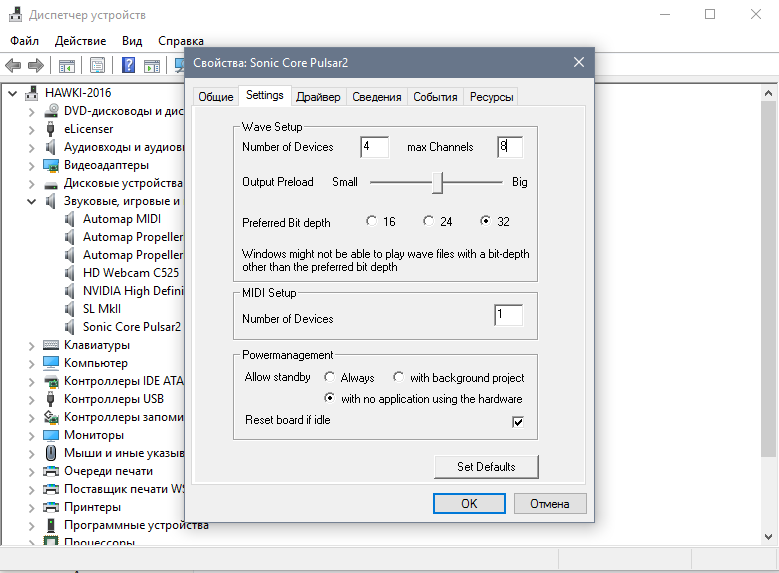Screen dimensions: 779x573
Task: Click the MIDI Number of Devices field
Action: click(x=509, y=315)
